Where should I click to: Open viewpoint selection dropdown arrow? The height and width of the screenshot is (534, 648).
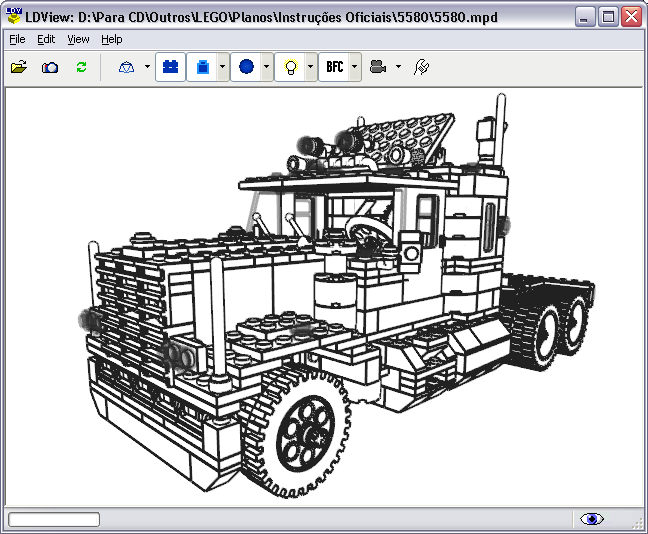(x=398, y=67)
